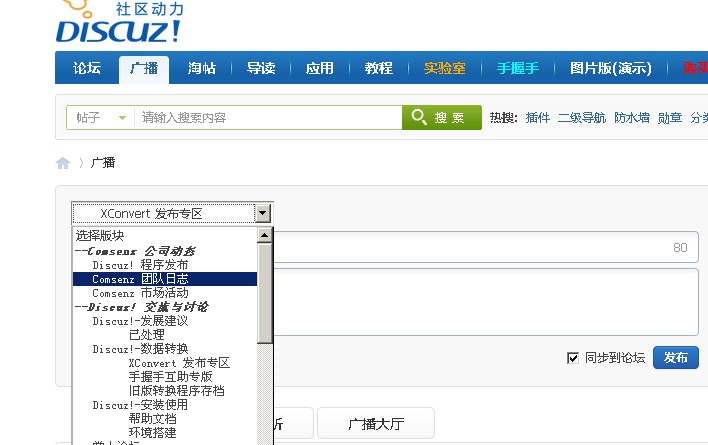Click the Discuz! 交流与讨论 group header
Screen dimensions: 708x445
(x=165, y=307)
